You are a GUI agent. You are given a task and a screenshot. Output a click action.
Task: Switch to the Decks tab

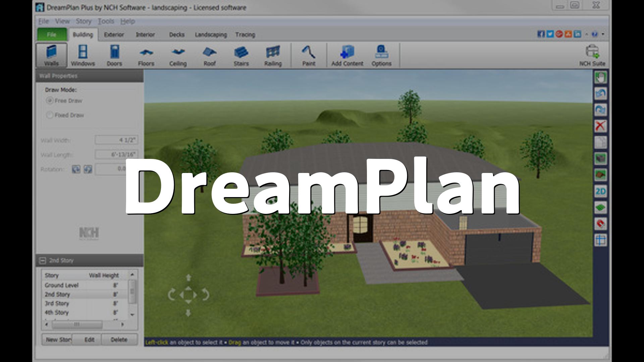(x=177, y=35)
